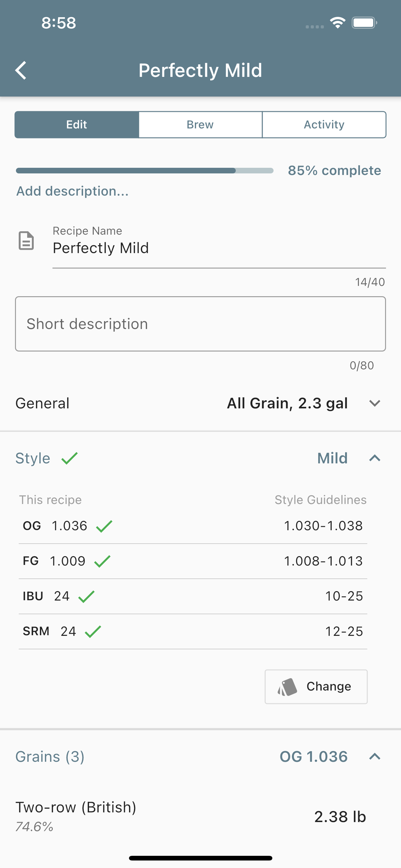
Task: Tap the Wi-Fi status icon
Action: [x=338, y=22]
